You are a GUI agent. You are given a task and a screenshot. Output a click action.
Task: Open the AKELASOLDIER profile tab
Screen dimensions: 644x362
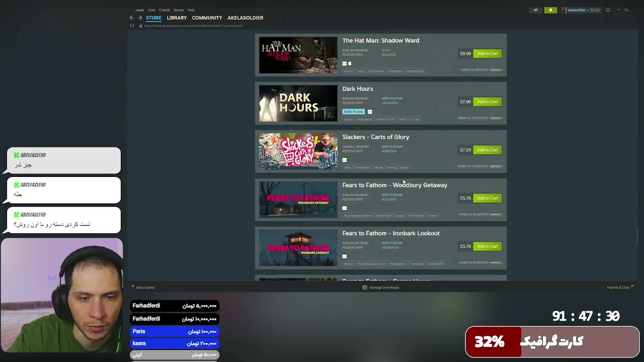point(245,18)
